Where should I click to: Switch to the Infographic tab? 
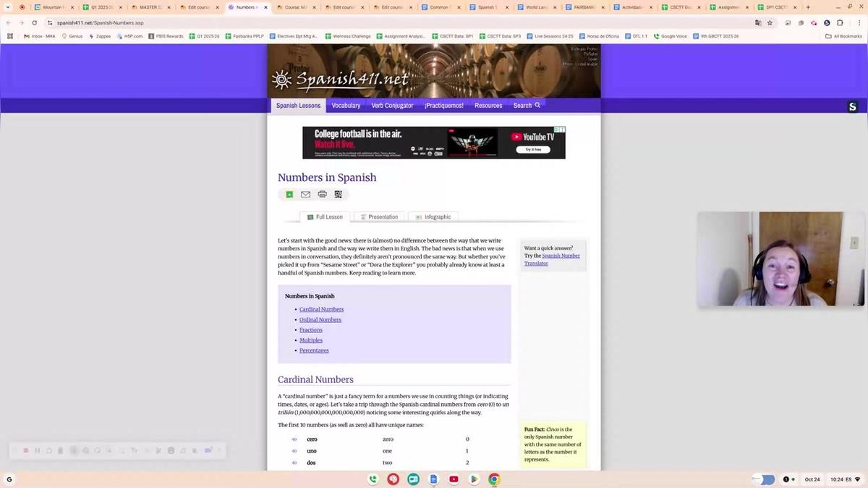433,217
